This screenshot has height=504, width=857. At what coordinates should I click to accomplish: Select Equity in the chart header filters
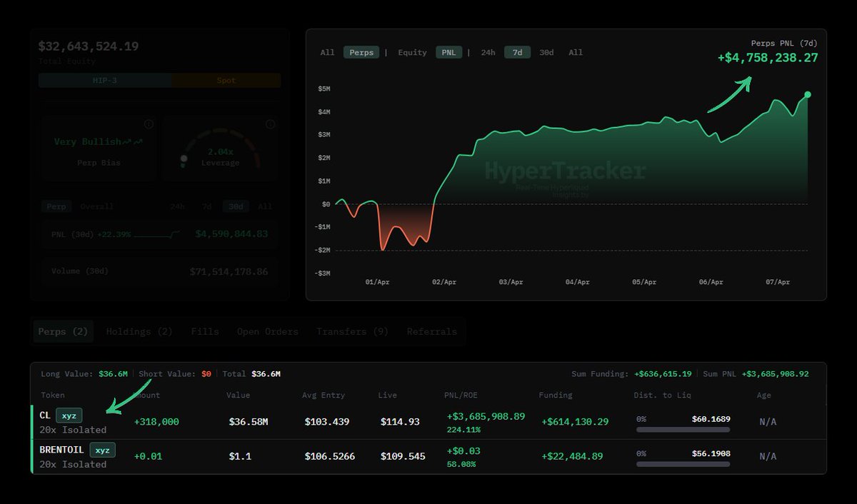pyautogui.click(x=412, y=52)
